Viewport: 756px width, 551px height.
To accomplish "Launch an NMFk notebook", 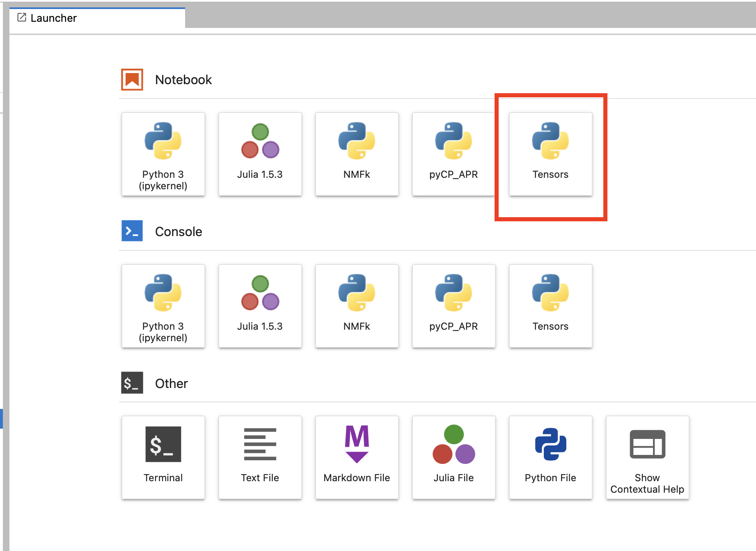I will pyautogui.click(x=357, y=154).
